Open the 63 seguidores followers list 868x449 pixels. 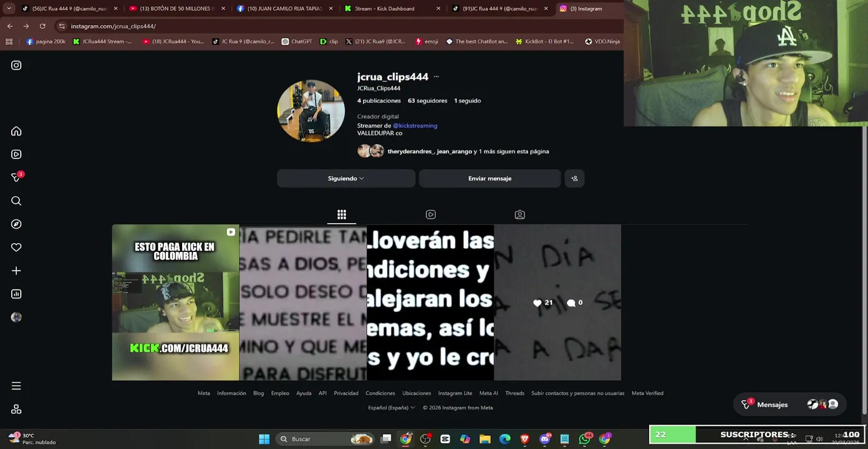point(427,100)
